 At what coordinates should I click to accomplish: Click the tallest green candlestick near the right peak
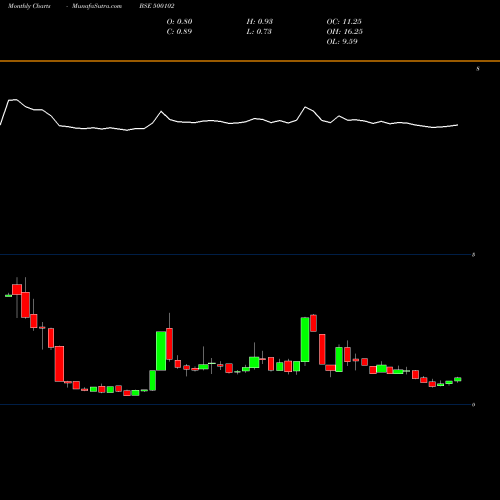(x=305, y=339)
